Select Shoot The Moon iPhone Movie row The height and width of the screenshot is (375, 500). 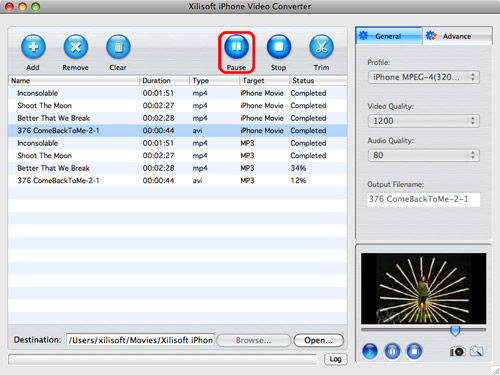[177, 106]
